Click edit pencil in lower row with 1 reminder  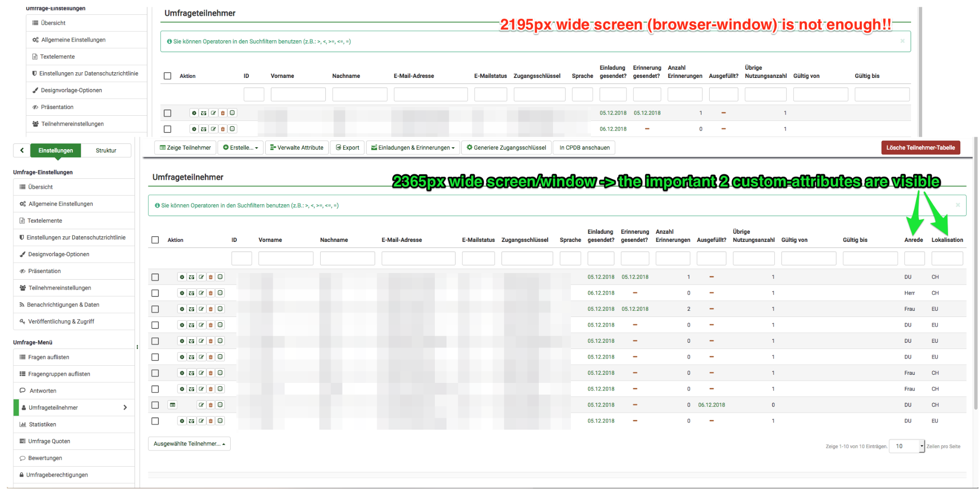pos(201,277)
